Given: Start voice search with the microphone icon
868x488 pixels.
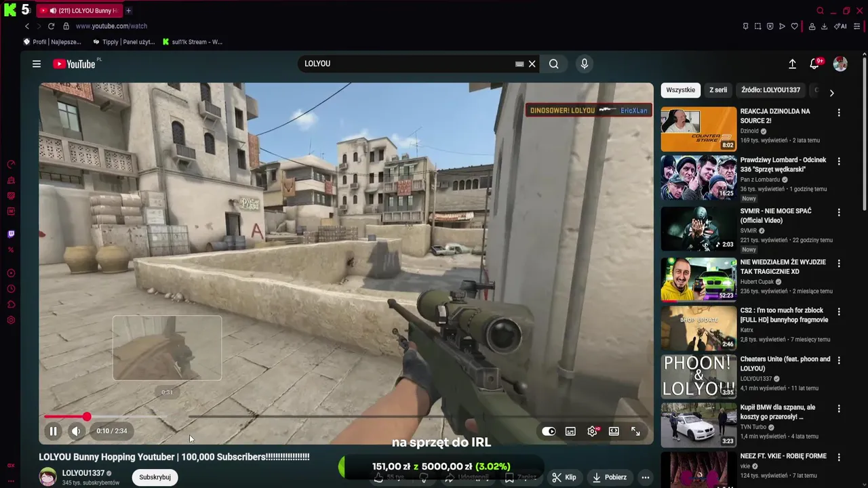Looking at the screenshot, I should click(585, 64).
